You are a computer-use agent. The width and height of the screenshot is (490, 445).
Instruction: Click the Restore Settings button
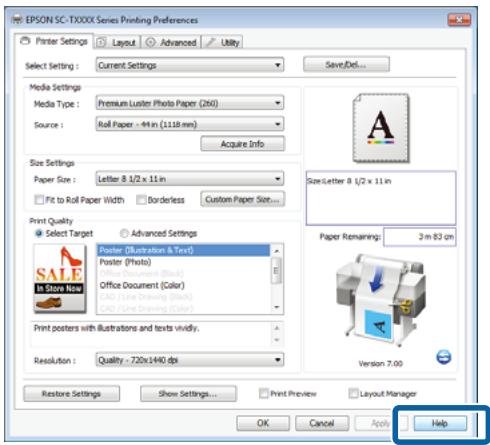click(x=71, y=394)
